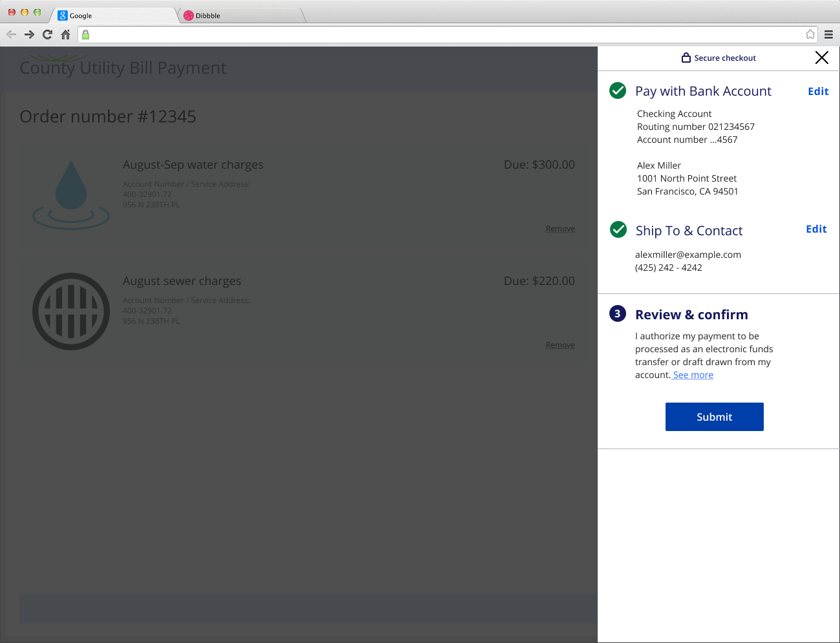The image size is (840, 643).
Task: Click the August sewer charges title
Action: (182, 281)
